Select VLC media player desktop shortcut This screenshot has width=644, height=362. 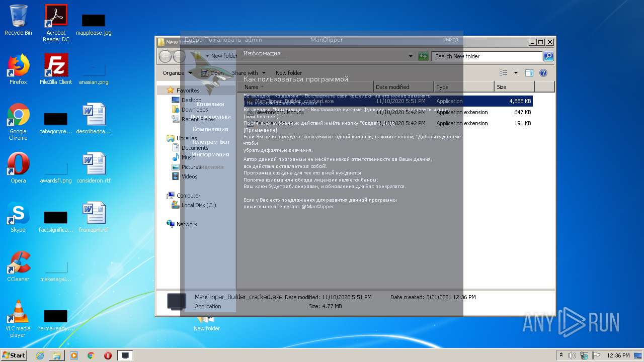(18, 319)
